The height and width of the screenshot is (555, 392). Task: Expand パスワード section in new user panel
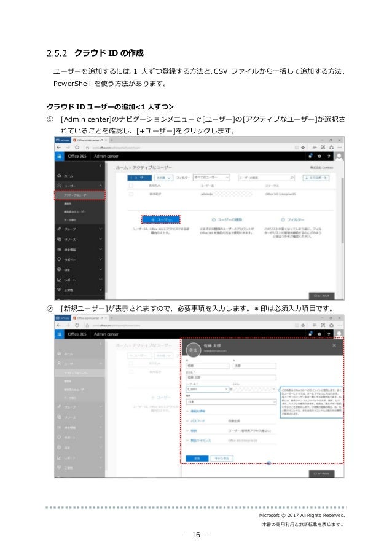pos(195,421)
